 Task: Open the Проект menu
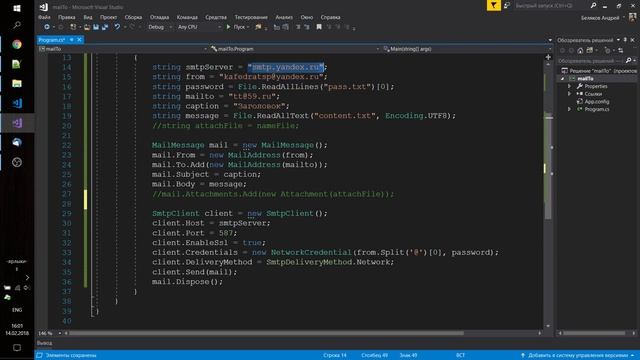pyautogui.click(x=109, y=17)
